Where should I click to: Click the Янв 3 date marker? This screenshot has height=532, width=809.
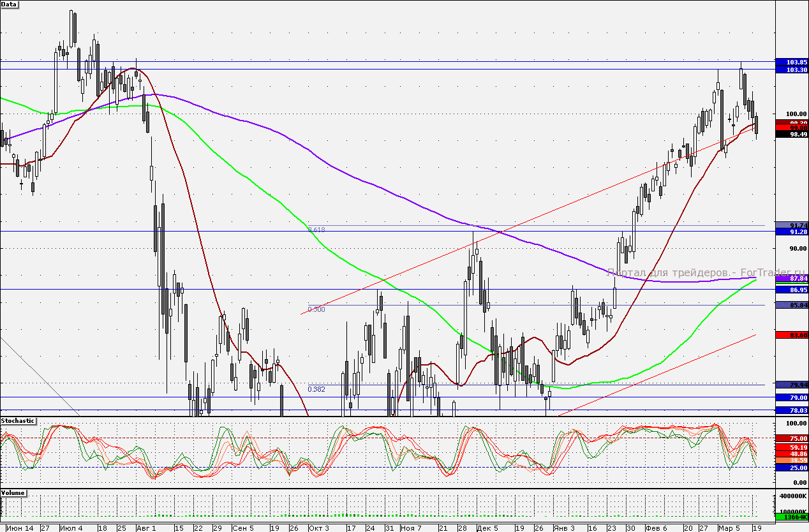(565, 528)
